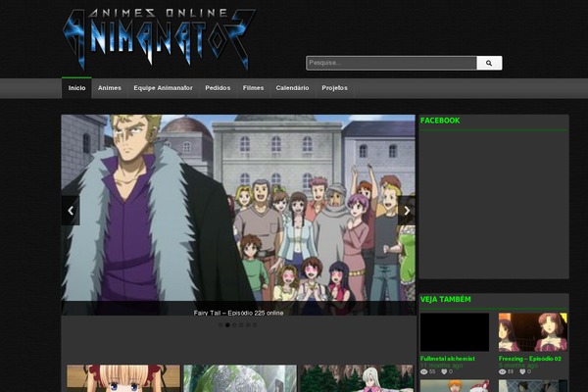Advance the slider with the right arrow
Viewport: 588px width, 392px height.
pyautogui.click(x=407, y=211)
